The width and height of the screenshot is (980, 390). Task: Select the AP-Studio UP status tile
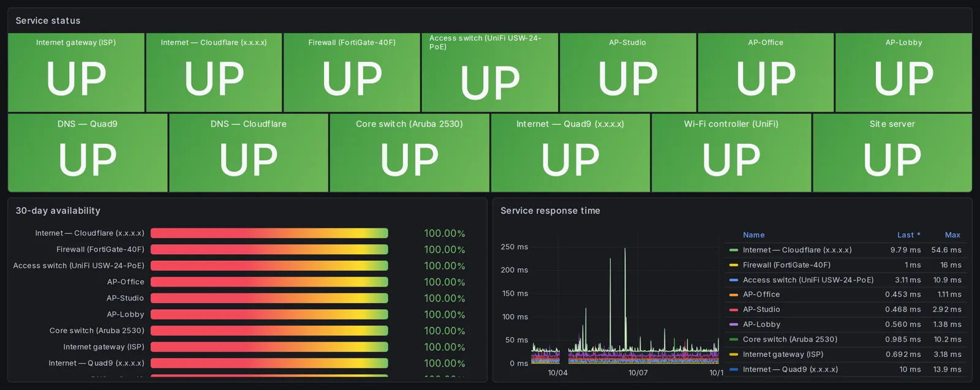[628, 72]
